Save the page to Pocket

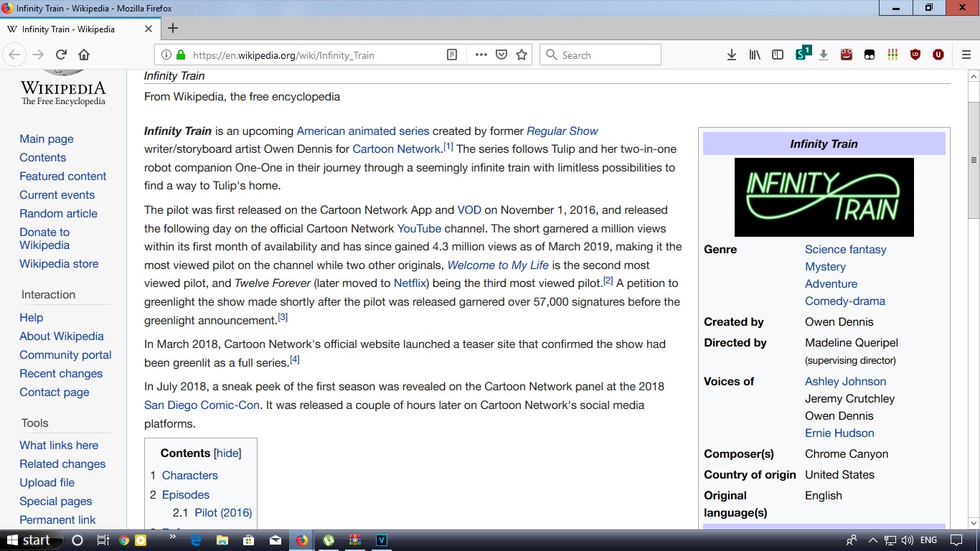click(x=501, y=55)
